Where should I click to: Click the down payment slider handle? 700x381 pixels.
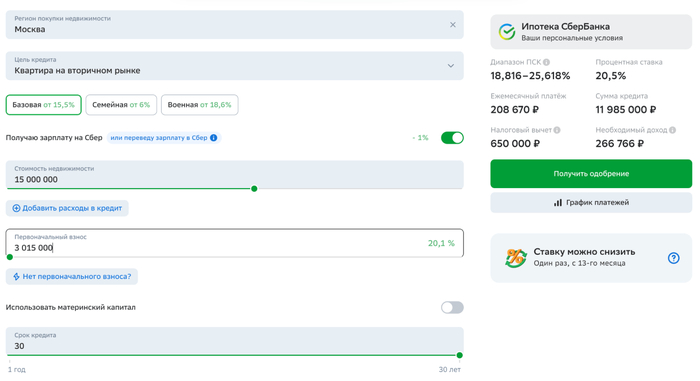pyautogui.click(x=10, y=257)
